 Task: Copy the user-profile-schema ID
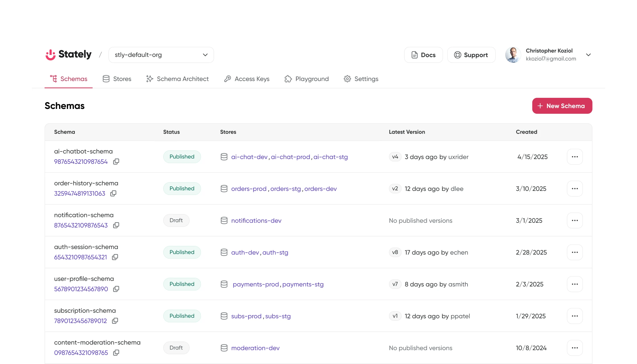pos(116,289)
